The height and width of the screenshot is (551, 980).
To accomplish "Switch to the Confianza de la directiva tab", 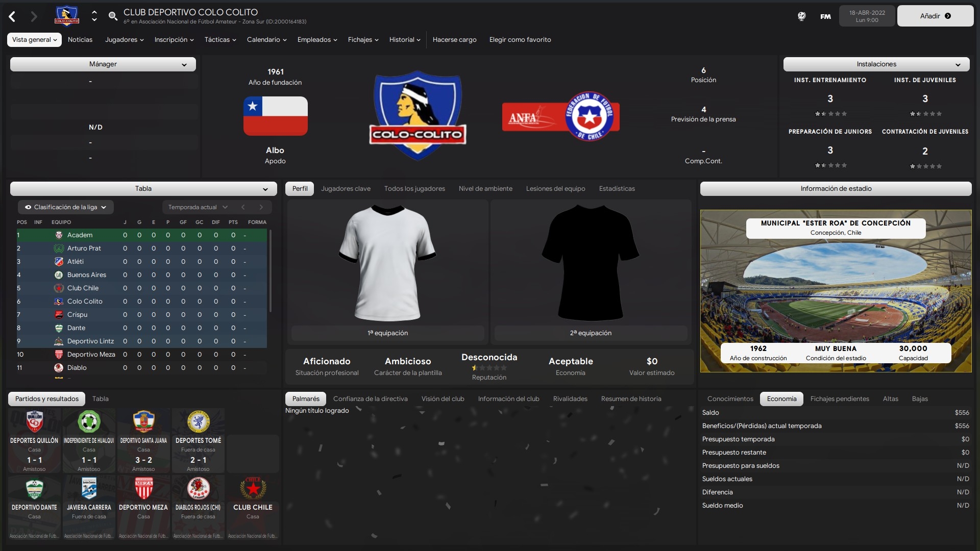I will point(370,399).
